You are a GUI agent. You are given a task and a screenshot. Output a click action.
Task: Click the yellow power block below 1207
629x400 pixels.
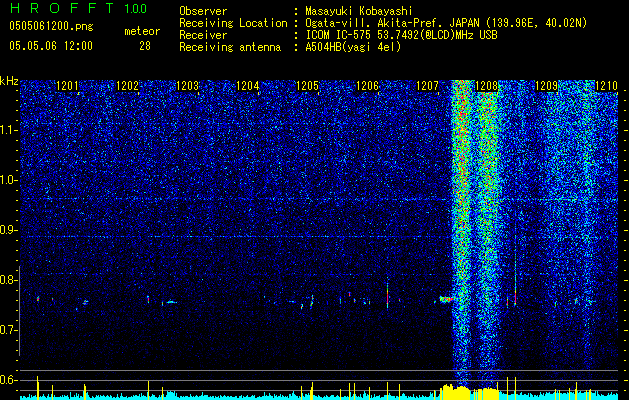[x=455, y=392]
